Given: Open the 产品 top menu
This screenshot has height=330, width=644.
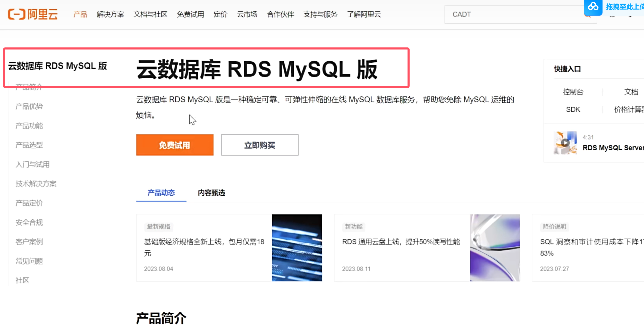Looking at the screenshot, I should tap(80, 14).
